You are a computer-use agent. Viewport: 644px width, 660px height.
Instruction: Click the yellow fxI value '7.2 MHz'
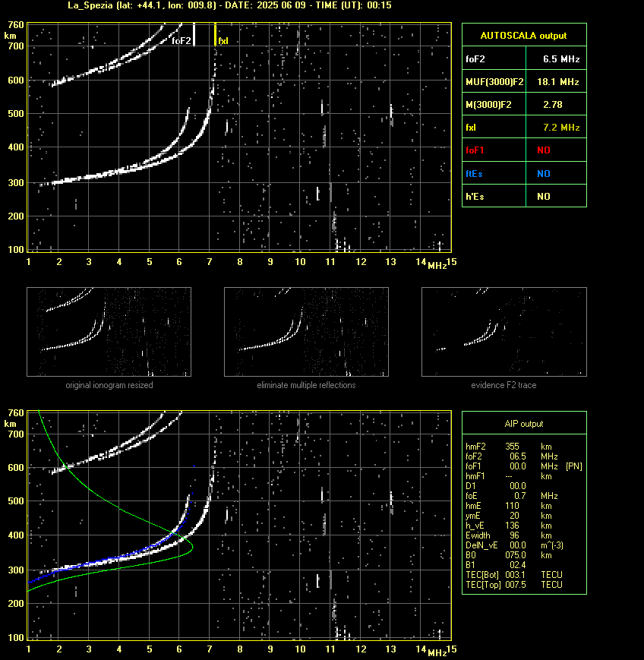(561, 127)
